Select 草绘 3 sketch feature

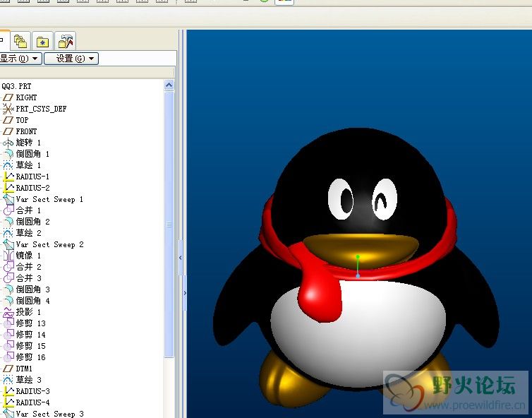[x=29, y=380]
